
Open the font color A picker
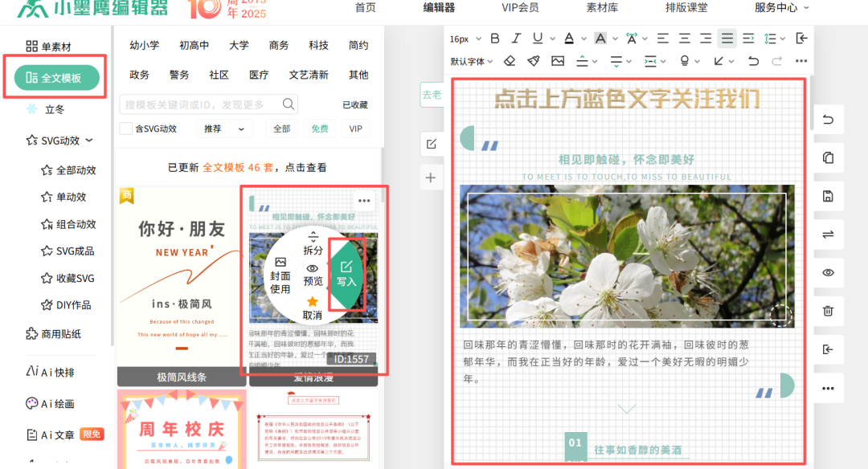(570, 39)
